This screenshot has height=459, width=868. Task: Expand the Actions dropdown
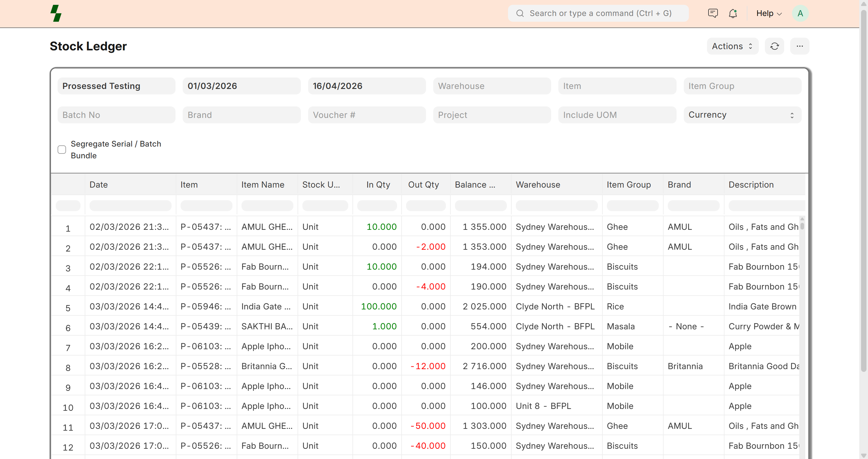(x=732, y=46)
